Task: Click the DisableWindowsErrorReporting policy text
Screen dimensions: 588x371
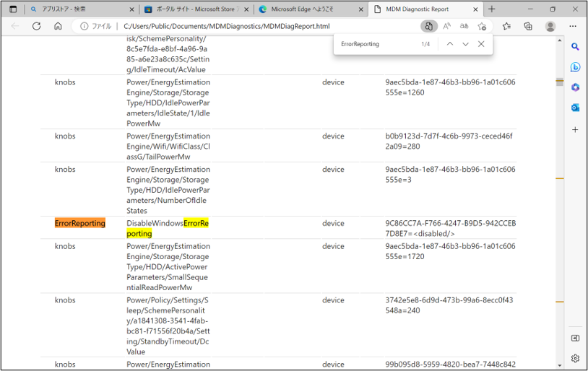Action: click(x=168, y=229)
